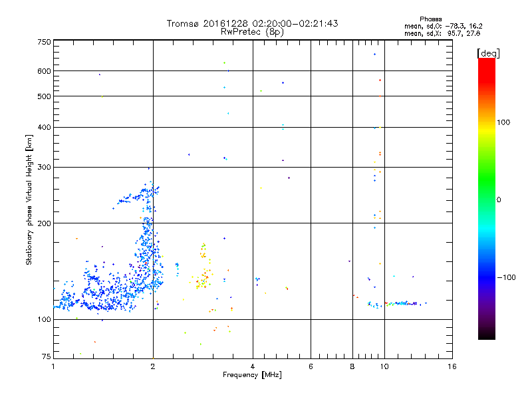Screen dimensions: 532x399
Task: Click the x-axis tick label '10'
Action: coord(384,366)
